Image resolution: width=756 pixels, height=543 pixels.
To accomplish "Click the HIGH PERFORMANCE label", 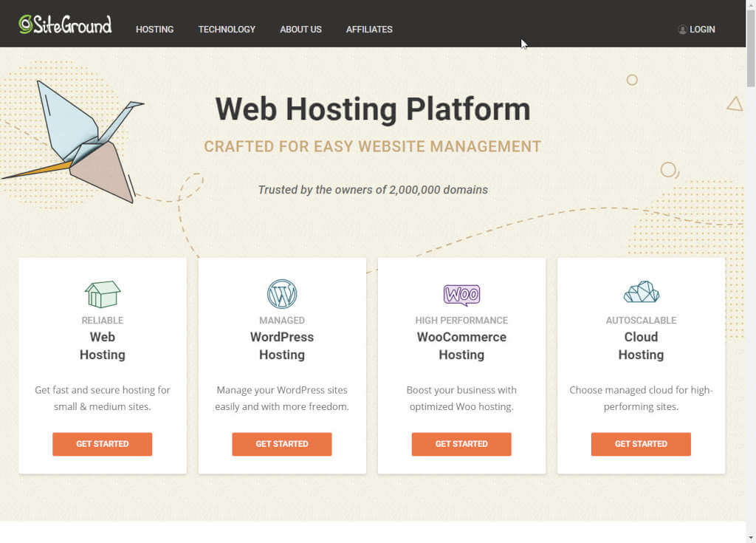I will coord(461,321).
